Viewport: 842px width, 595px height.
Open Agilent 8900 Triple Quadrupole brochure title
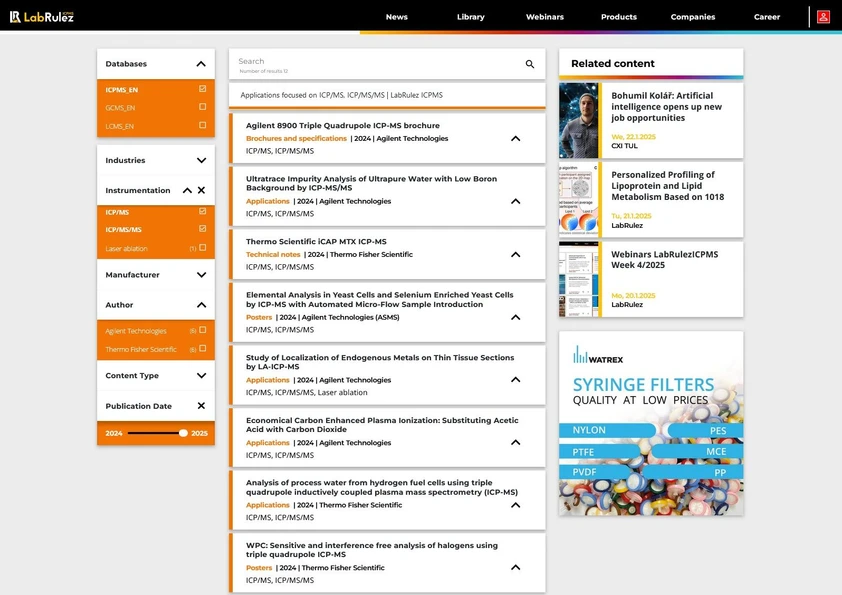click(343, 125)
